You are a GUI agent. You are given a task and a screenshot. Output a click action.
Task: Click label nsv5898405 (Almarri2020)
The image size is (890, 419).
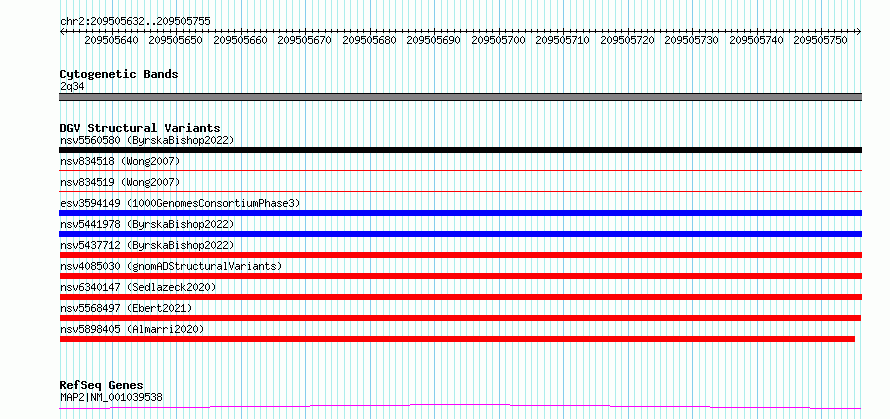[x=132, y=329]
